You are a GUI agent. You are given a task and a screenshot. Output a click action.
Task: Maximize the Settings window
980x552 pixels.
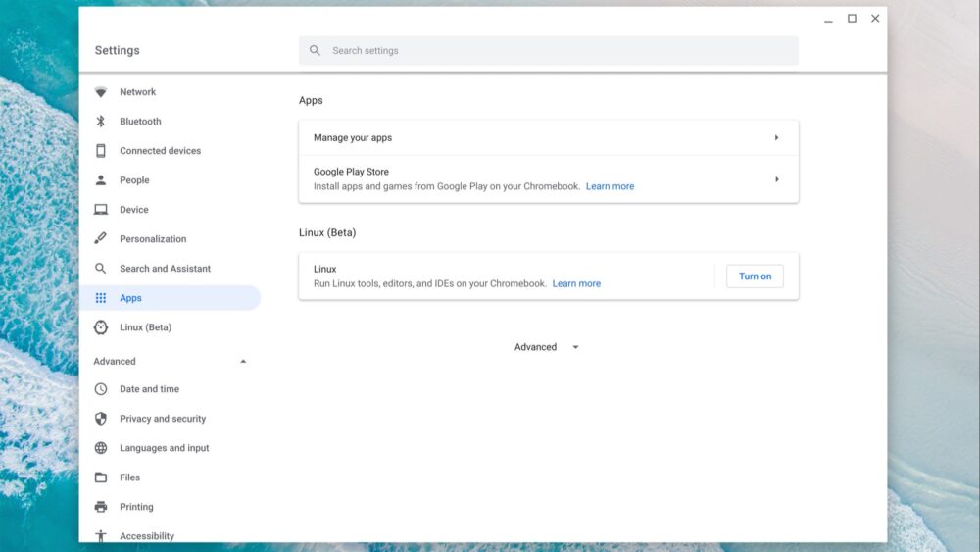(852, 19)
